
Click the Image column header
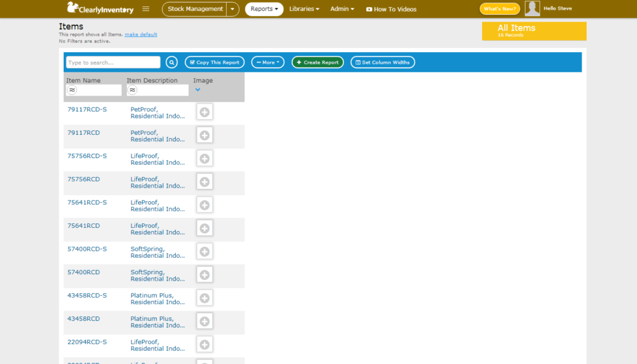click(x=203, y=80)
